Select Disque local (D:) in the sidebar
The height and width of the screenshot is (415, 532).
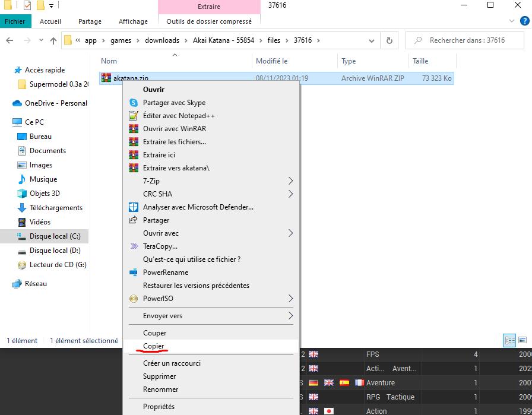[x=55, y=250]
